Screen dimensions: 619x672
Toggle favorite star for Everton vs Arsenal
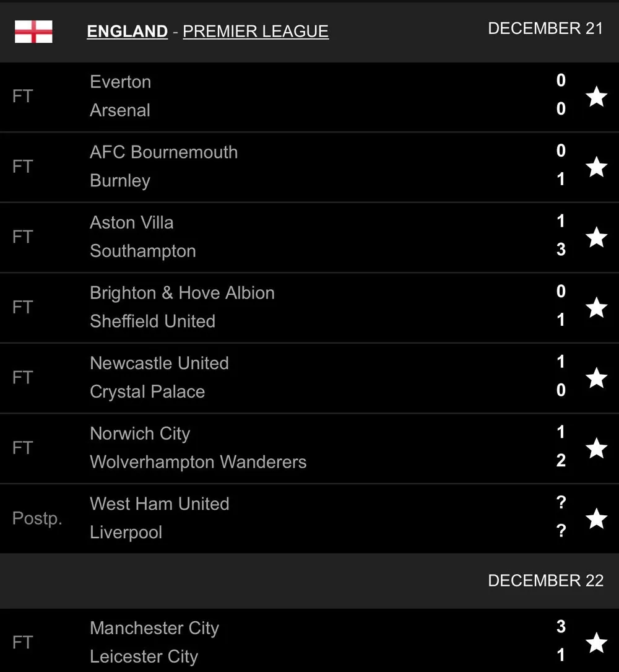(x=596, y=97)
